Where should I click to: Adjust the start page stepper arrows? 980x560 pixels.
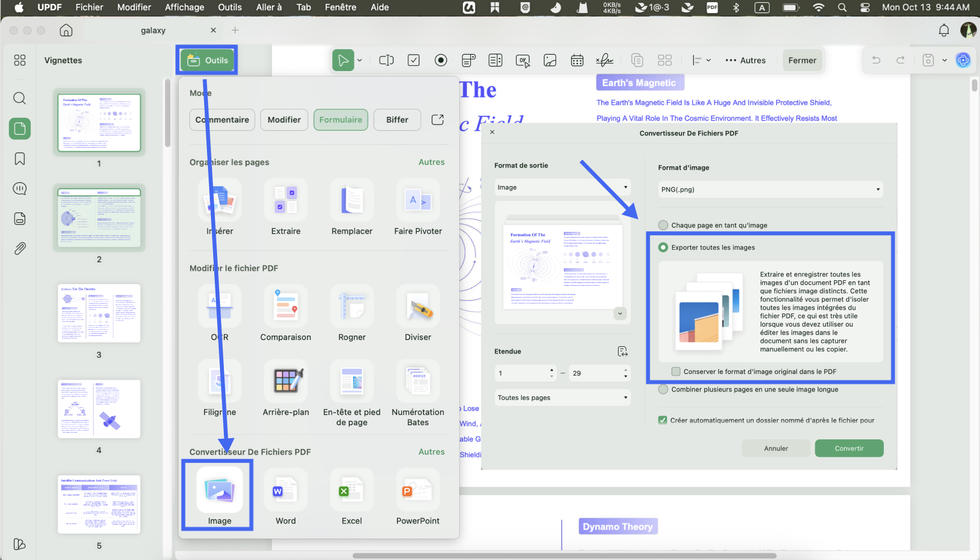552,373
